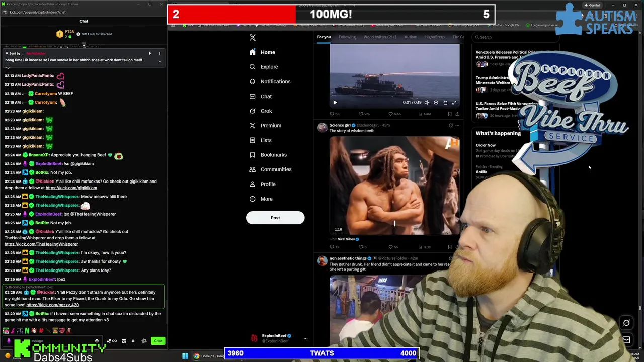
Task: Open non aesthetic things account name
Action: pyautogui.click(x=348, y=258)
